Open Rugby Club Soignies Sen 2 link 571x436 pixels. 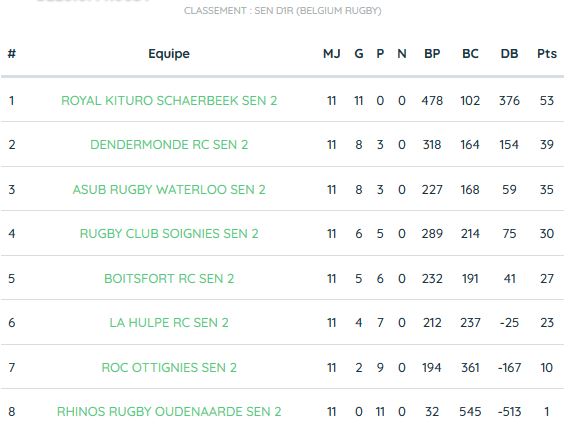coord(169,233)
